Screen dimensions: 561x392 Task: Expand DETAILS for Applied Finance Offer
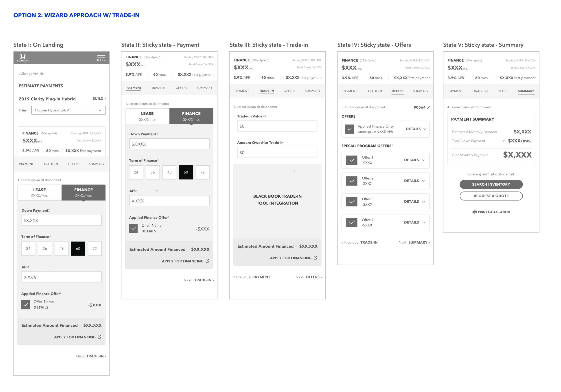point(416,129)
